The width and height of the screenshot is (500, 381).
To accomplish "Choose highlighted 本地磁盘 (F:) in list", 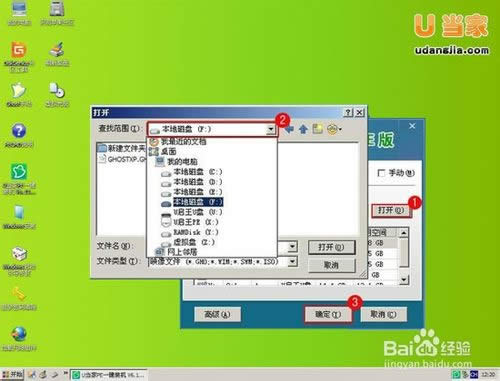I will click(192, 202).
